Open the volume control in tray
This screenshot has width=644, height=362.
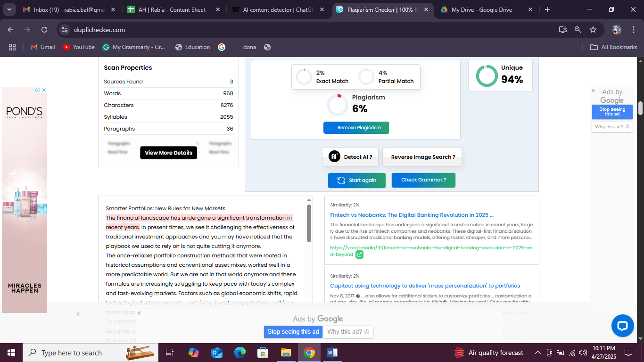(583, 353)
